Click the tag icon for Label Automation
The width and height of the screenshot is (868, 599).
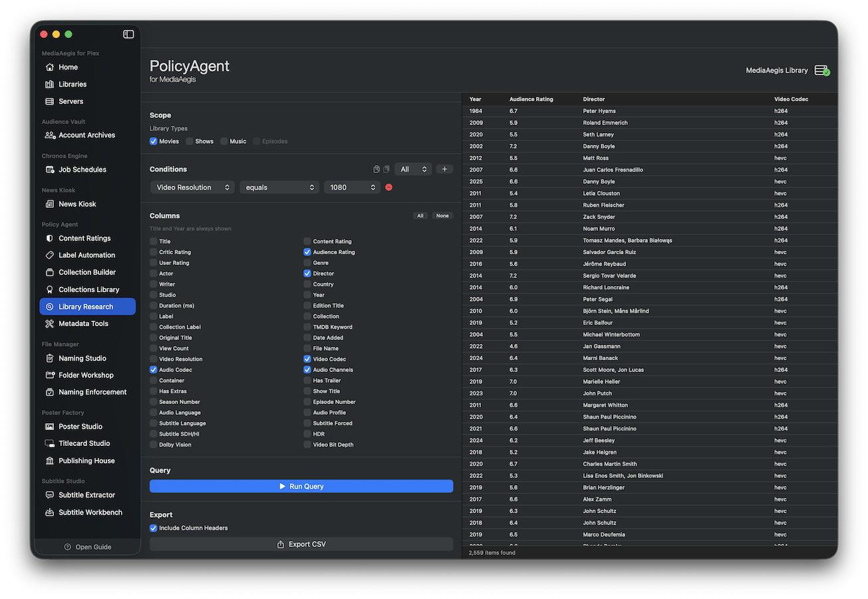click(50, 256)
